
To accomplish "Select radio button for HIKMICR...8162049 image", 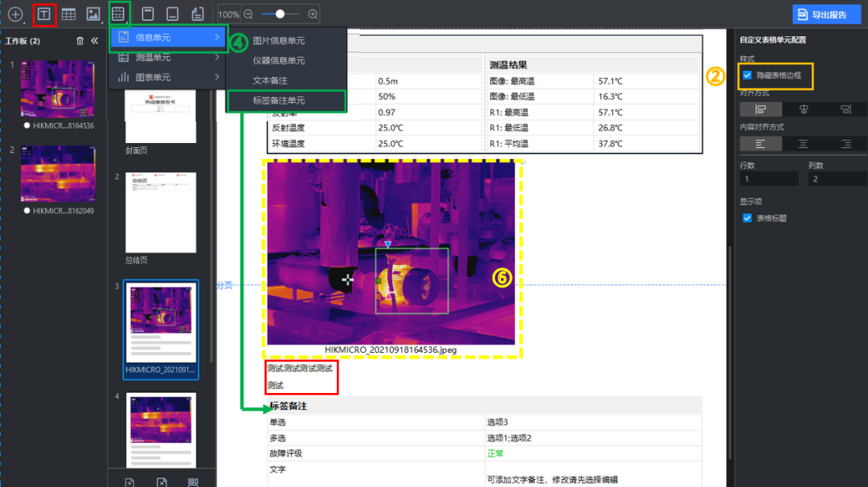I will click(27, 211).
